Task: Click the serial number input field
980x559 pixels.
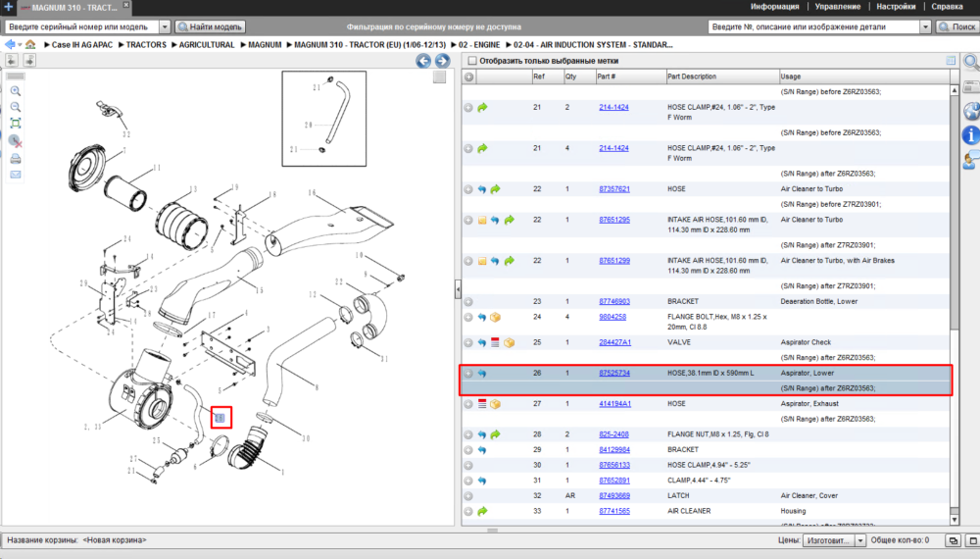Action: (82, 26)
